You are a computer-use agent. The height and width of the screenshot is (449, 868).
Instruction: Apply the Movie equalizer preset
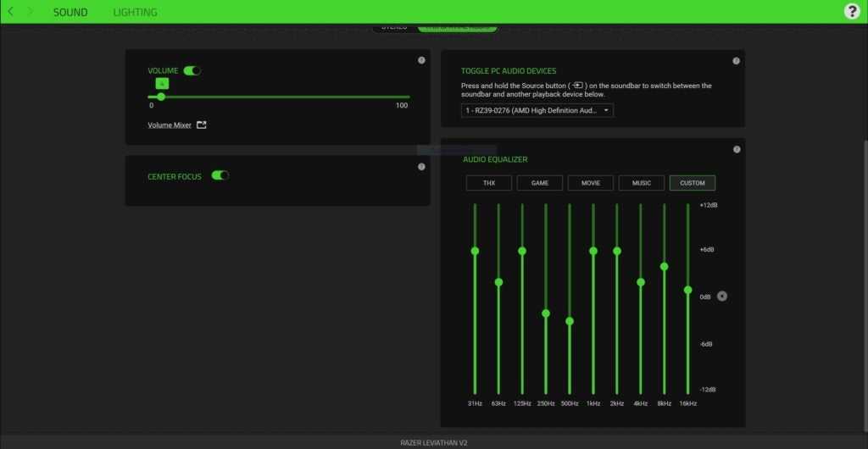[591, 183]
